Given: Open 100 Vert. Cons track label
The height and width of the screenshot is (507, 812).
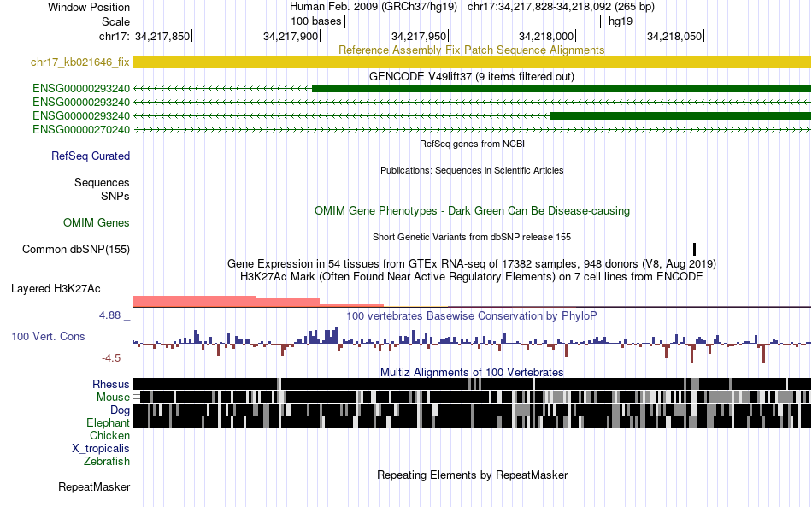Looking at the screenshot, I should point(48,337).
